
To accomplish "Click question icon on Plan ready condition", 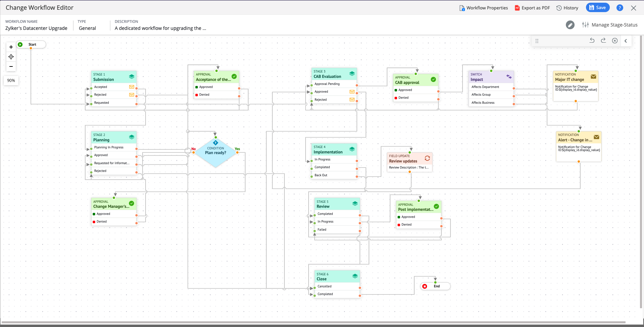I will pos(216,143).
